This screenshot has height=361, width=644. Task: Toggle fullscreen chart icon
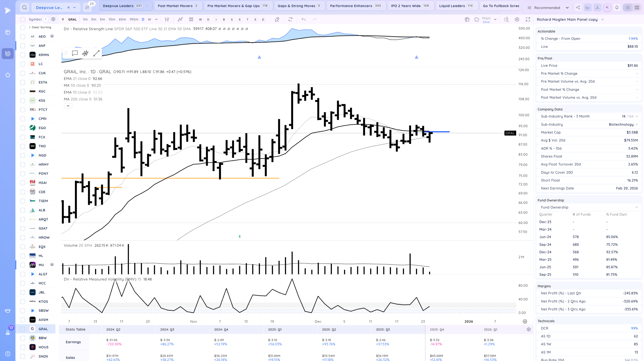point(528,19)
